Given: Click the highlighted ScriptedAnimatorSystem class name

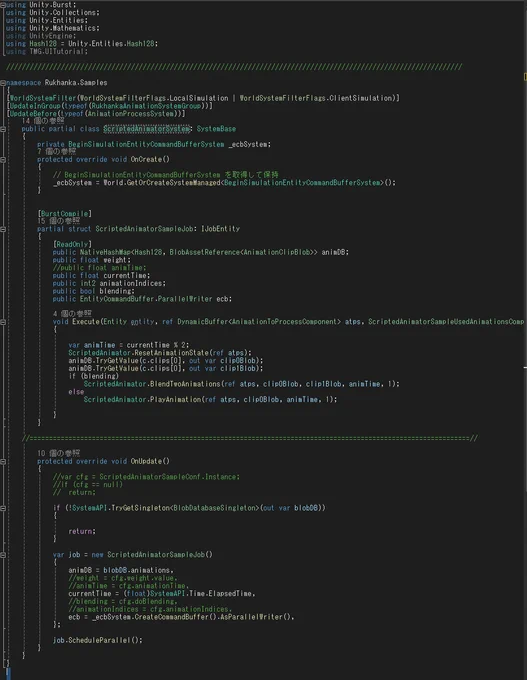Looking at the screenshot, I should 146,129.
